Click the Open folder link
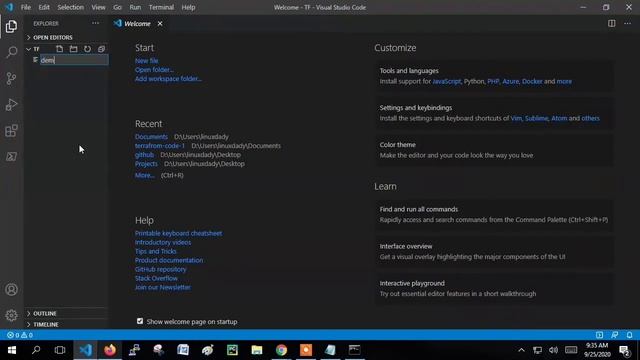The height and width of the screenshot is (360, 640). click(x=154, y=70)
